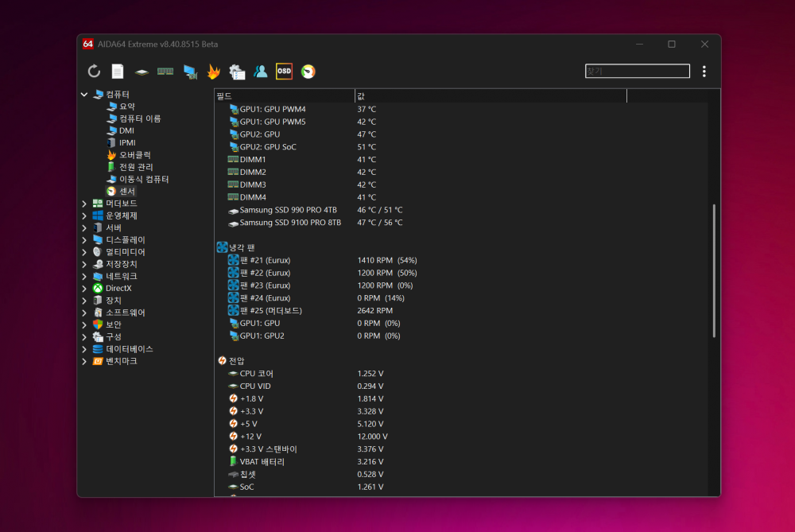Click the 필드 column header
The image size is (795, 532).
click(285, 96)
